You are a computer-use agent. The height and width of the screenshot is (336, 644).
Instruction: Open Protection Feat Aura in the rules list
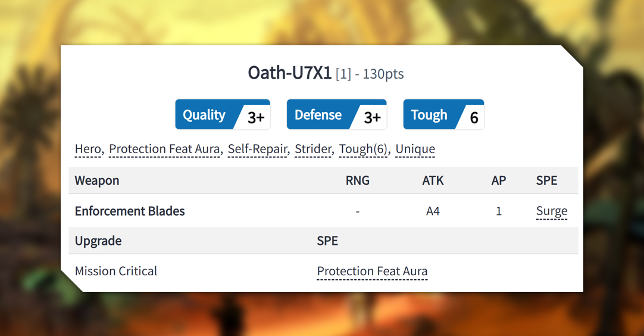click(164, 149)
